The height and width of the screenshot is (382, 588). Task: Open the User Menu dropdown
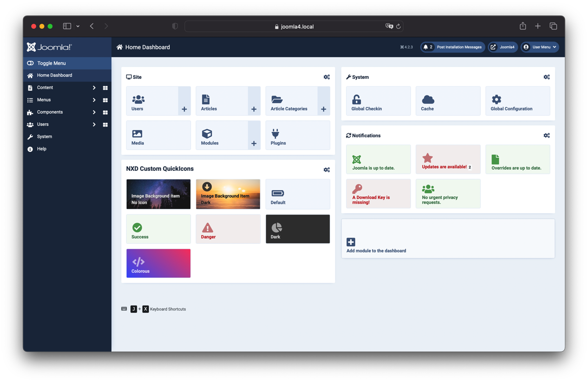click(x=540, y=47)
